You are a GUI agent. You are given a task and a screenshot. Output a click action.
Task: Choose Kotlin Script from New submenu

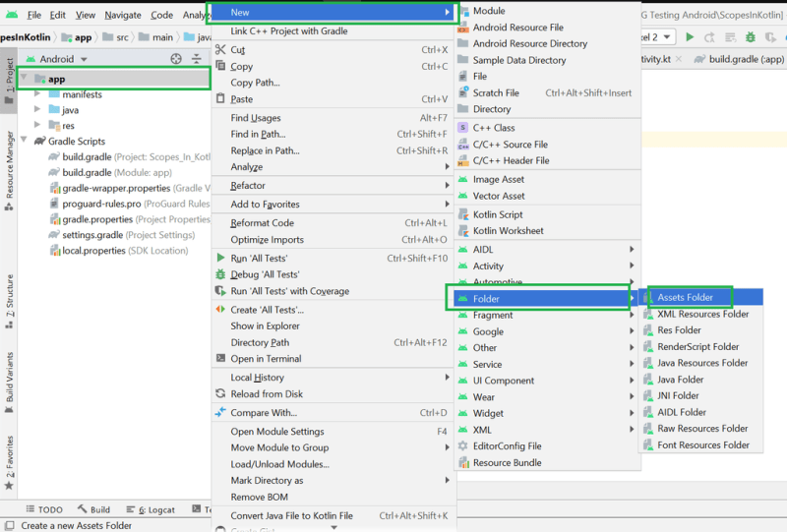(548, 214)
